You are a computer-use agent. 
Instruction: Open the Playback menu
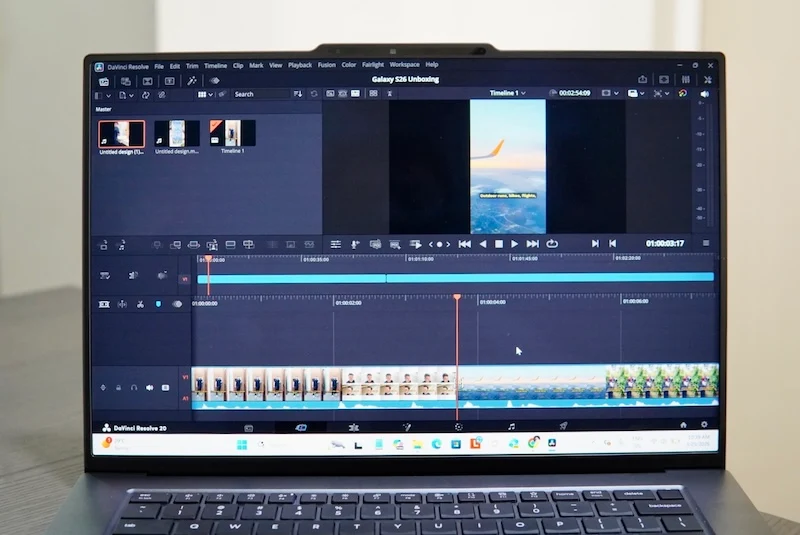(300, 65)
